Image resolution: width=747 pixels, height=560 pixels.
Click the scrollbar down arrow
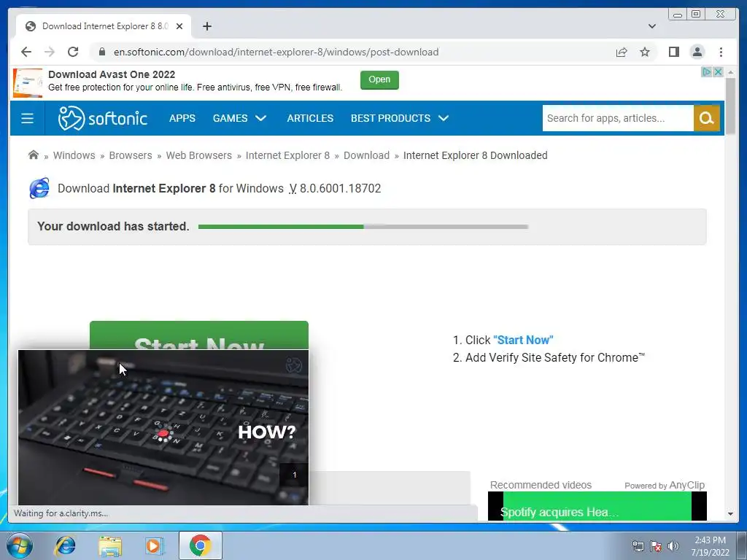(730, 514)
